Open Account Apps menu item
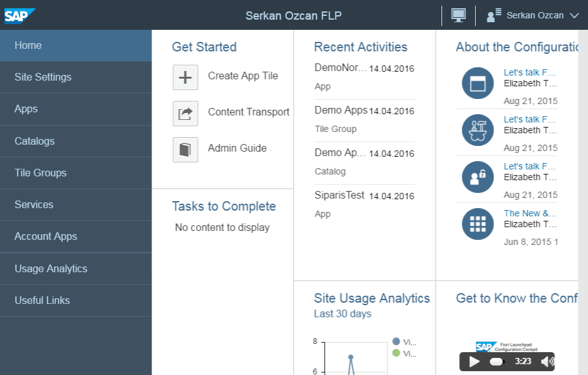Image resolution: width=588 pixels, height=375 pixels. (x=75, y=237)
